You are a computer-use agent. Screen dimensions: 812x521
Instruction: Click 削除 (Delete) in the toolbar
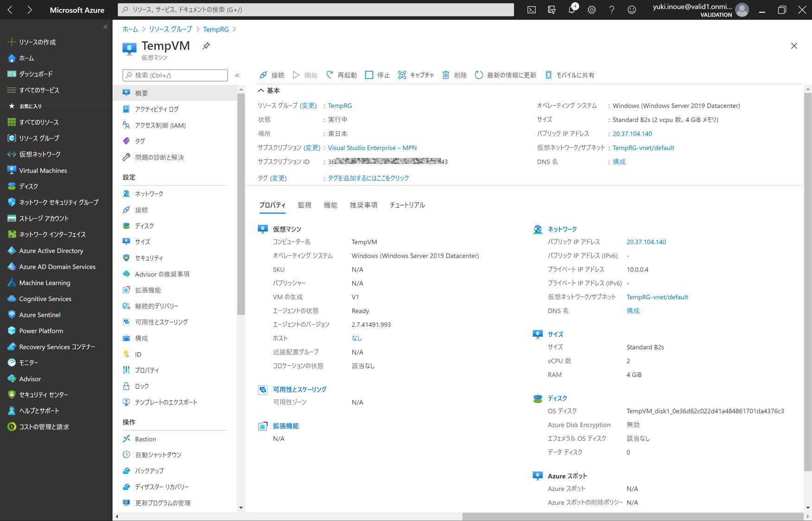[x=454, y=75]
